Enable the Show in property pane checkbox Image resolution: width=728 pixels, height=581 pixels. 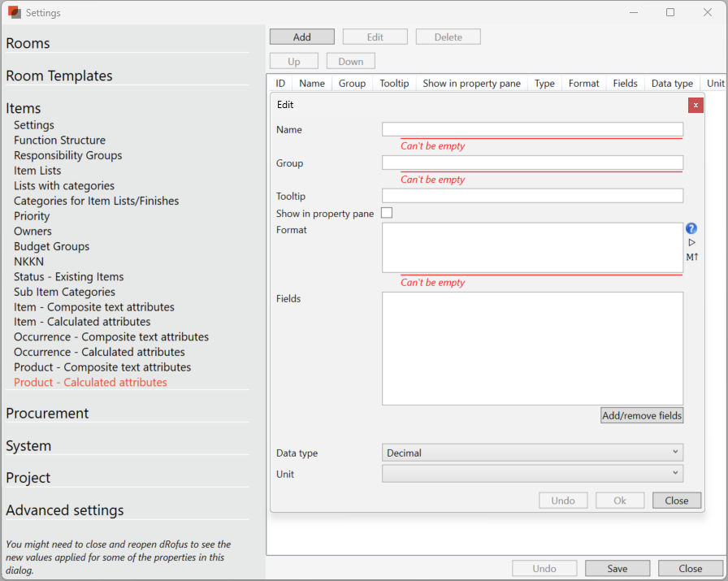tap(387, 212)
